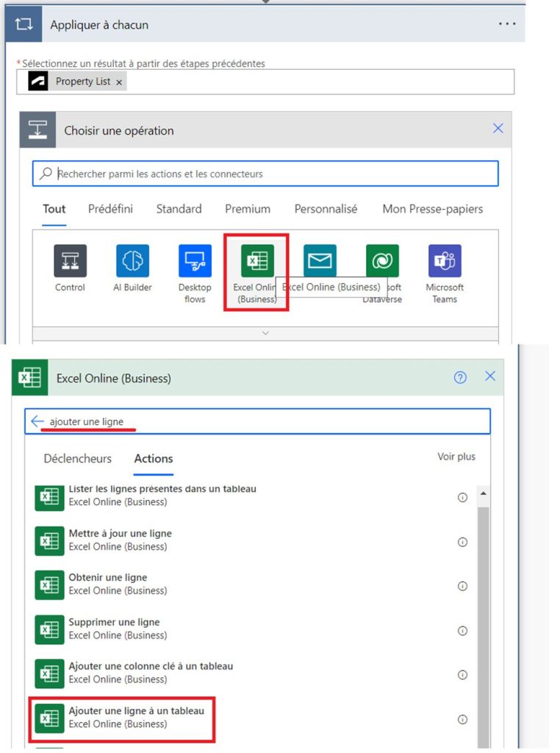Click Excel icon beside Obtenir une ligne

tap(49, 585)
